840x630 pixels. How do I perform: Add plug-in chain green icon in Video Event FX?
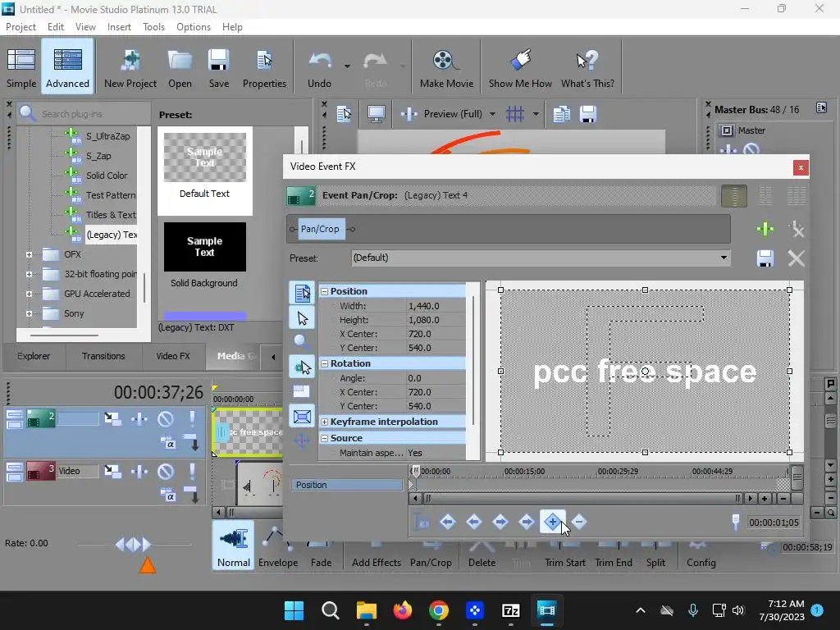click(x=765, y=230)
